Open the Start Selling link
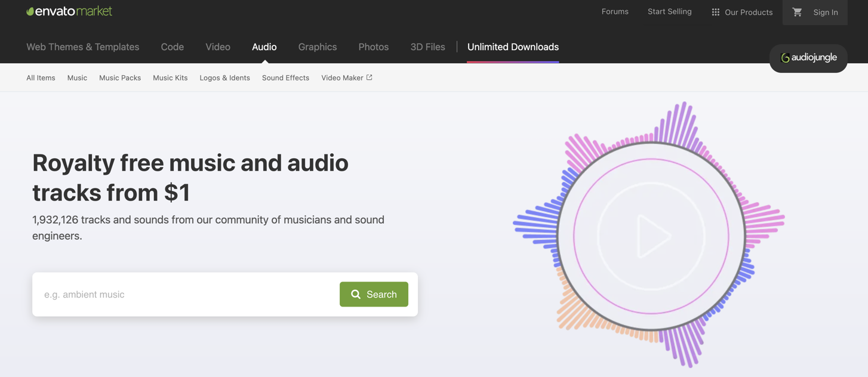The width and height of the screenshot is (868, 377). coord(669,12)
